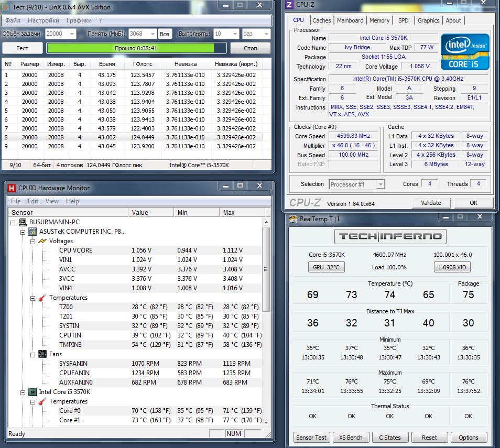The image size is (500, 448).
Task: Click the Options button in RealTemp
Action: click(x=469, y=438)
